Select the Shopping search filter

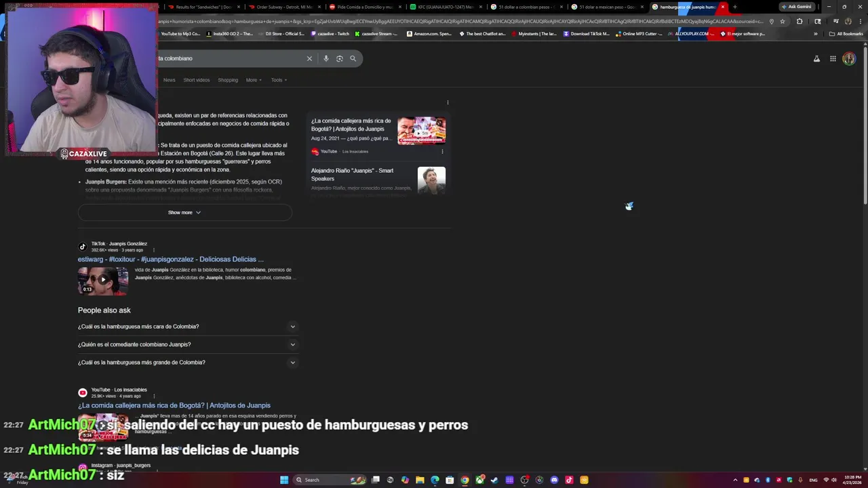tap(228, 80)
